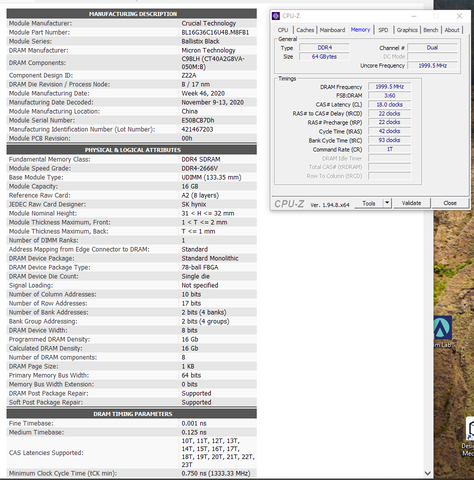Click the DRAM Frequency value field
This screenshot has height=480, width=474.
coord(390,87)
